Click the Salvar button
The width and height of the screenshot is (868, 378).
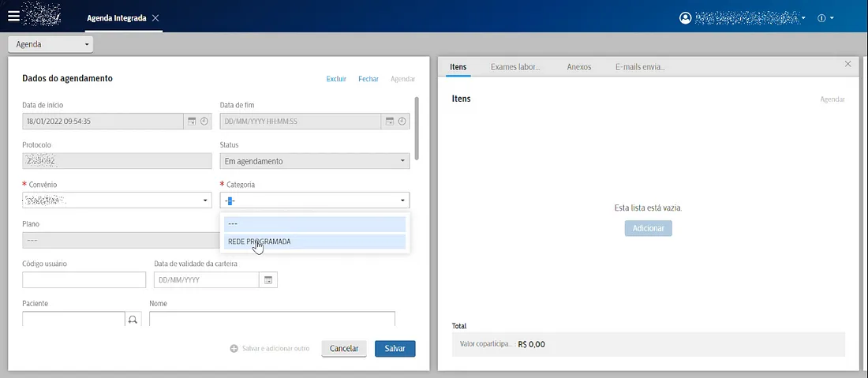395,349
